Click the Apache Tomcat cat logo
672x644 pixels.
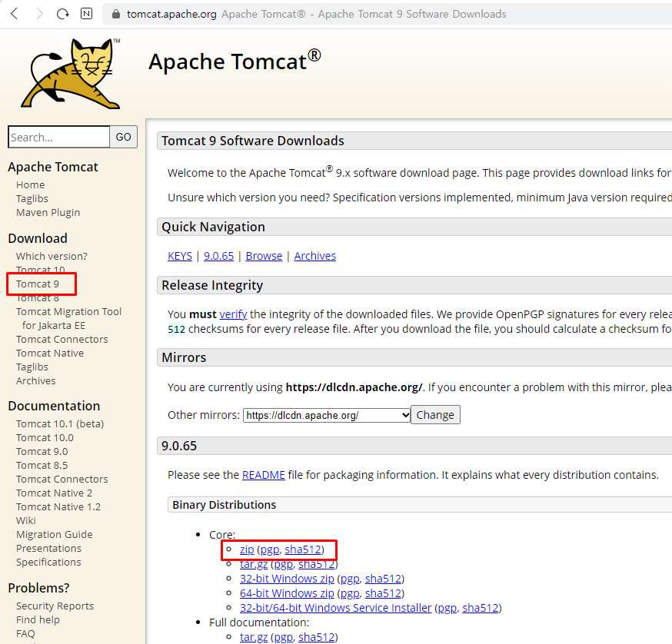(72, 73)
